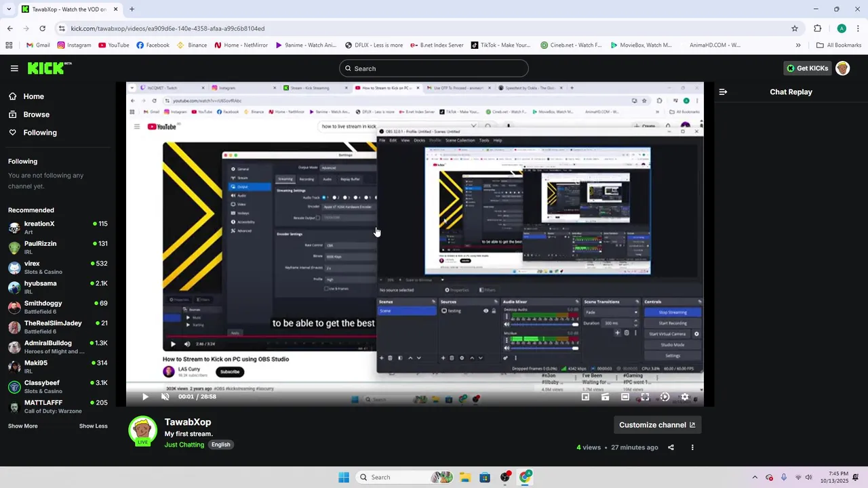Open Browse in the Kick sidebar
Screen dimensions: 868x488
(29, 115)
